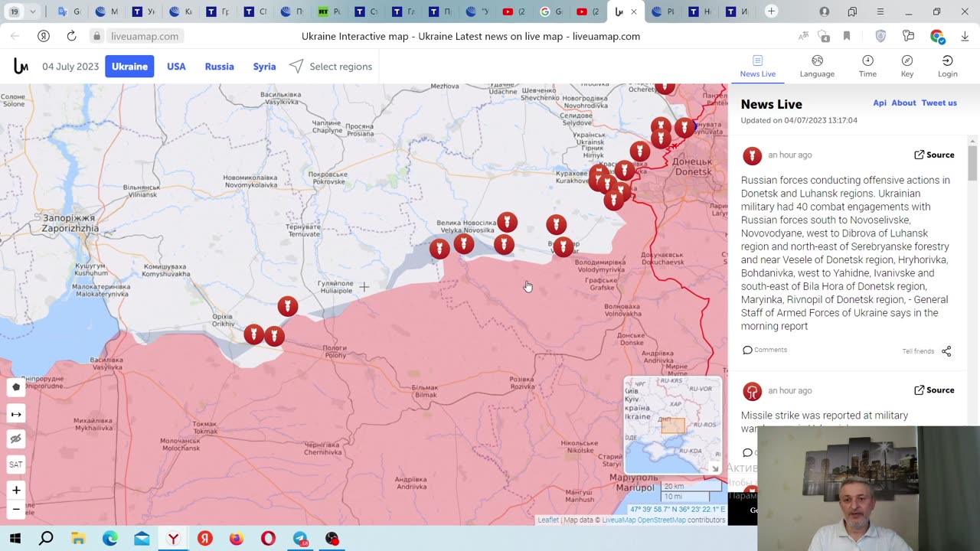Image resolution: width=980 pixels, height=551 pixels.
Task: Click the shelling marker left of Velyka Novosilka
Action: pos(439,249)
